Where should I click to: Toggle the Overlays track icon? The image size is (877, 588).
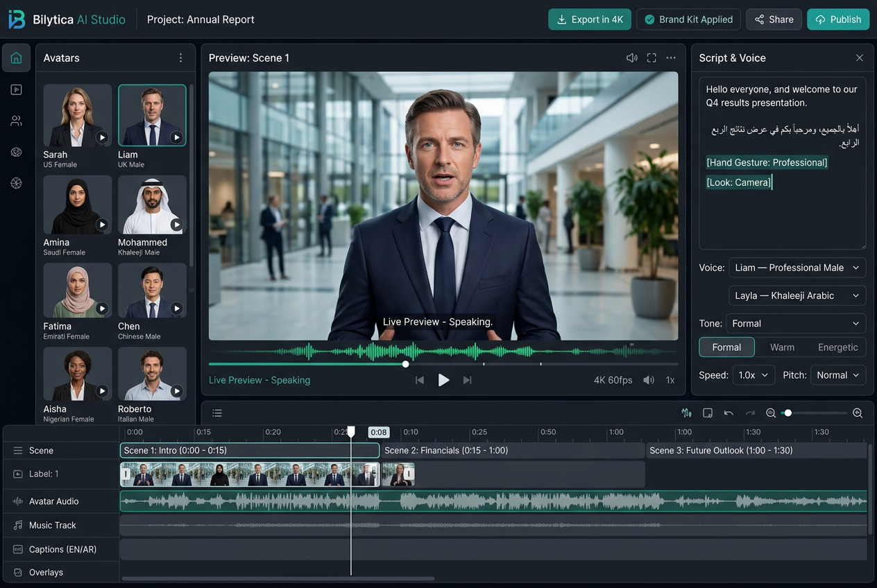point(17,573)
